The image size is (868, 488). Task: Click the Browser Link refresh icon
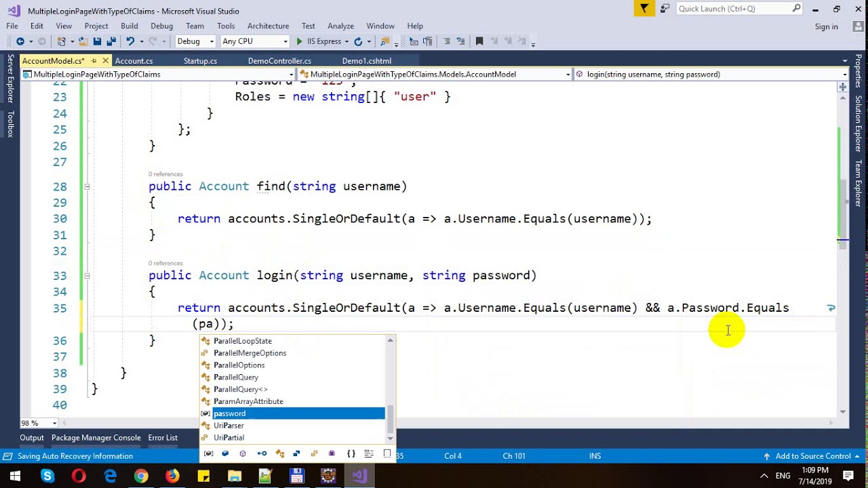tap(358, 41)
